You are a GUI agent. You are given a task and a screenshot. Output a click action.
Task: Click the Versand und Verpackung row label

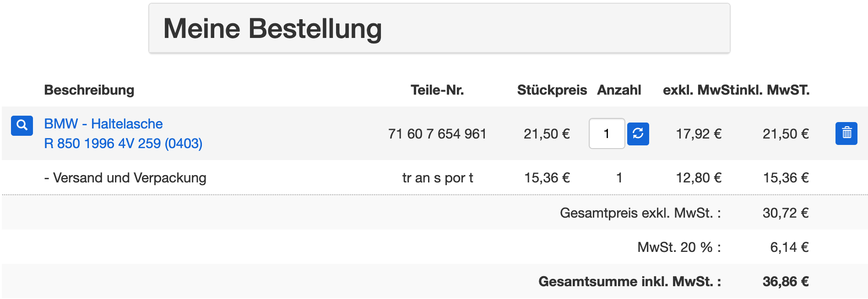[x=125, y=178]
